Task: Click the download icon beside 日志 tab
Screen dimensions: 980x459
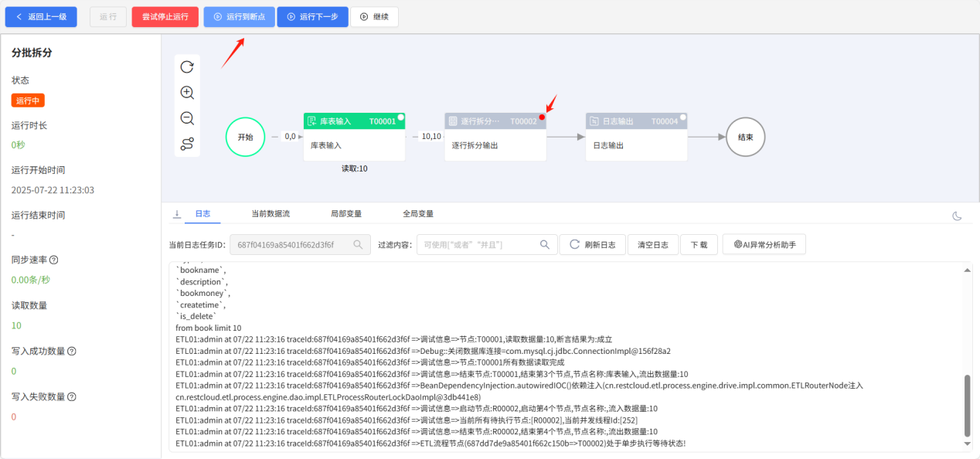Action: [177, 214]
